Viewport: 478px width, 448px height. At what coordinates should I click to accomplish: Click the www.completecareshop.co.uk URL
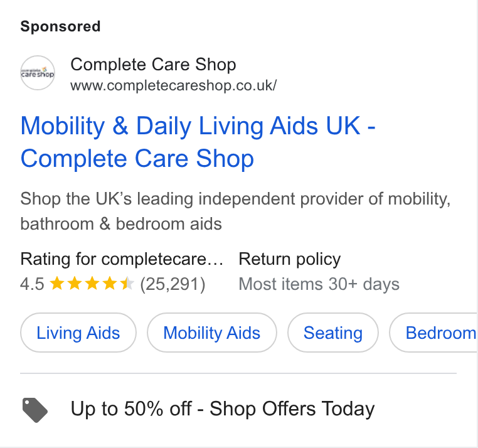pyautogui.click(x=174, y=86)
